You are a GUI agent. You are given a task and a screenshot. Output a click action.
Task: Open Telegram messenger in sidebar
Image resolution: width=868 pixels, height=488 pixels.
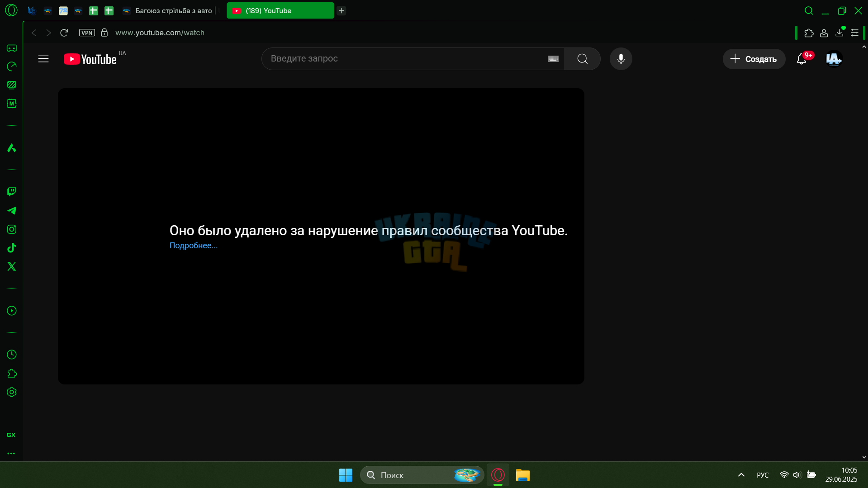pos(12,211)
